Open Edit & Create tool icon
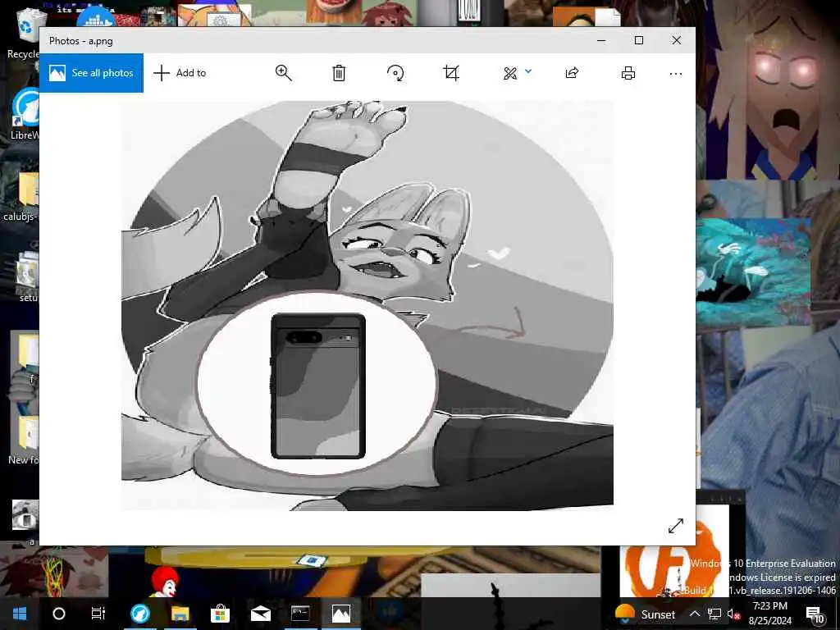The image size is (840, 630). pos(510,73)
